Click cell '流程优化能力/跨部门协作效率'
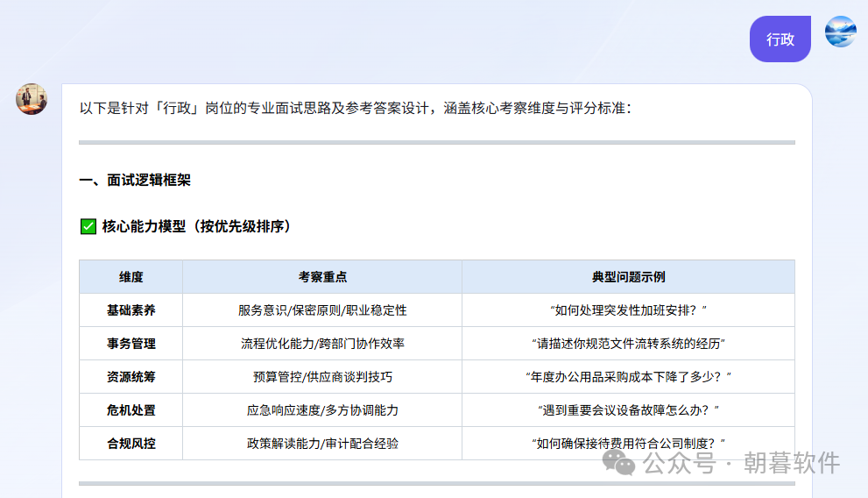 point(322,344)
